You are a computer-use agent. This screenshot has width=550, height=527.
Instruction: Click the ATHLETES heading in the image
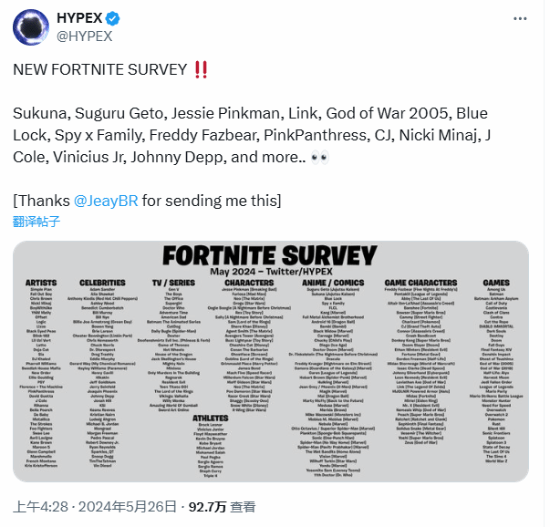coord(210,418)
